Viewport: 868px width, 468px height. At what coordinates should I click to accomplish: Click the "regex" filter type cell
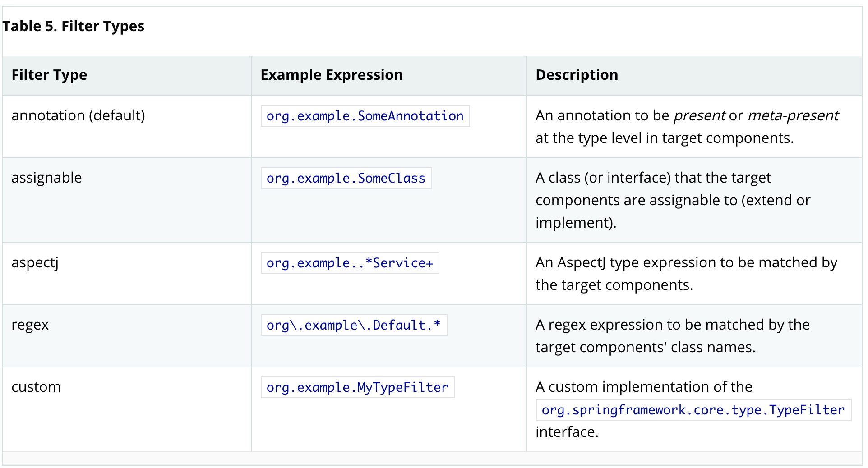pyautogui.click(x=30, y=325)
